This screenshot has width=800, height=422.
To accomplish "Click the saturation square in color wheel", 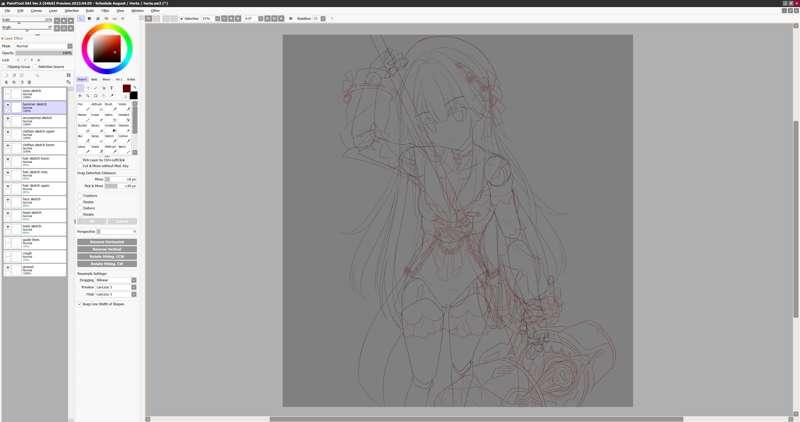I will click(107, 48).
